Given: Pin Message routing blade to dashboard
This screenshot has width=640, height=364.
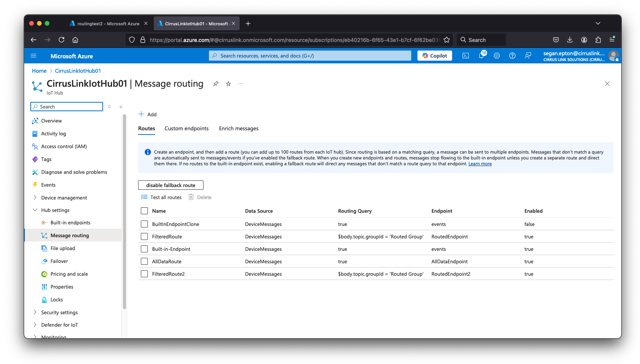Looking at the screenshot, I should 216,84.
